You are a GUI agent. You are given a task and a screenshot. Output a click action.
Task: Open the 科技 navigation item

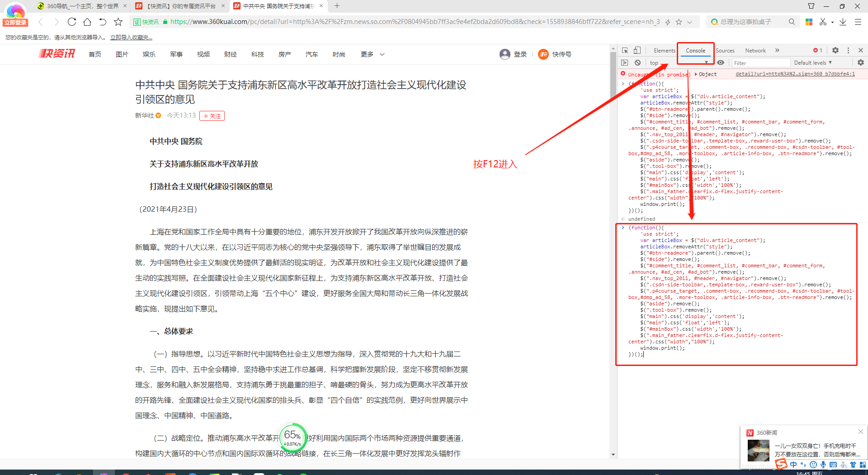tap(258, 54)
